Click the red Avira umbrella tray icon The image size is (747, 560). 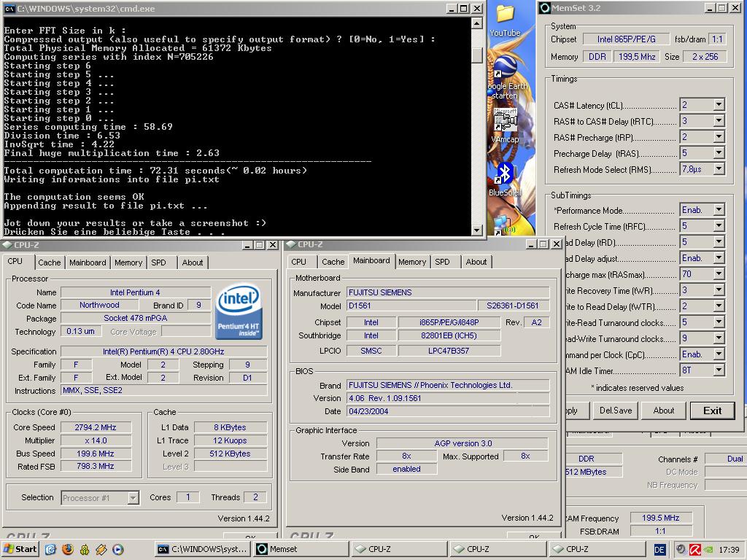pyautogui.click(x=695, y=550)
